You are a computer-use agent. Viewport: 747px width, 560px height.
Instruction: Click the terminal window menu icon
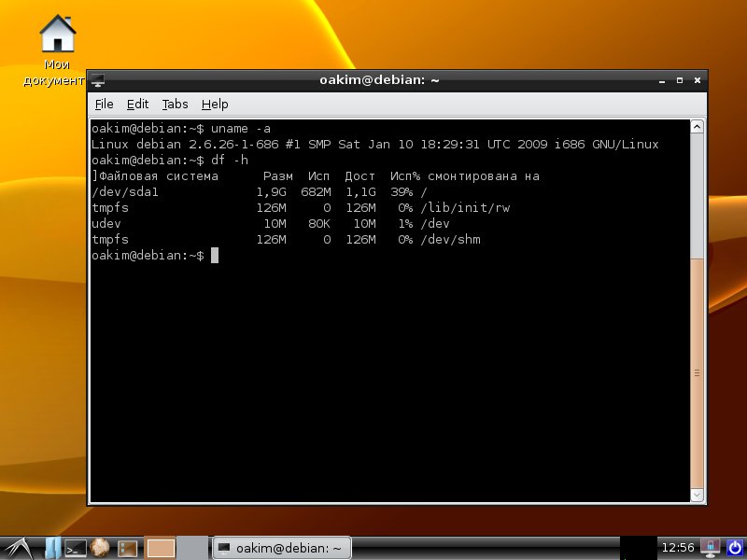pos(98,80)
